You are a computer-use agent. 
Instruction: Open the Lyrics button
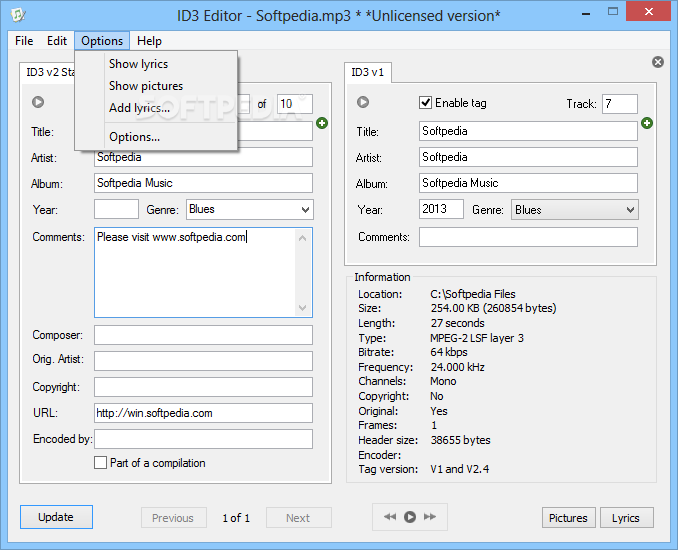point(627,518)
